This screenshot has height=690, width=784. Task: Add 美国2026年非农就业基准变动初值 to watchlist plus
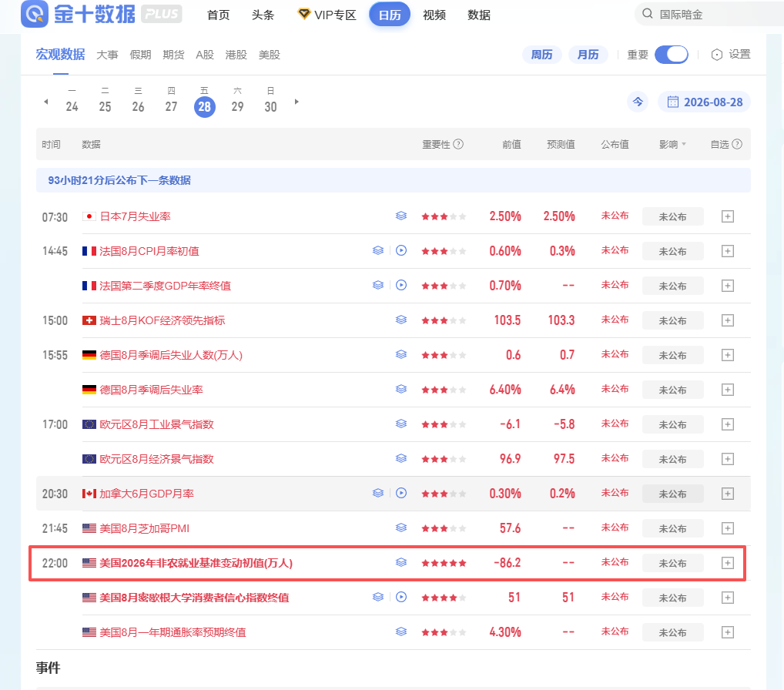pos(728,563)
